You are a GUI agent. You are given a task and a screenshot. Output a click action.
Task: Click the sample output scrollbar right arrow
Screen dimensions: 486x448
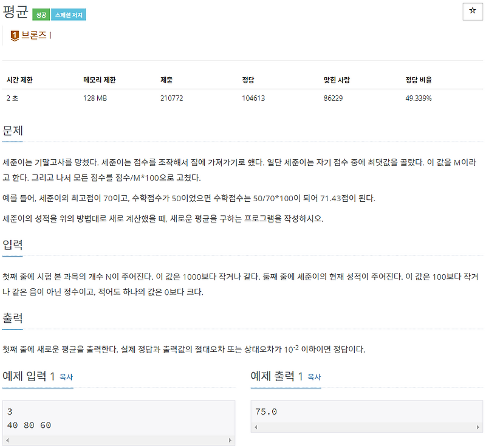point(477,427)
